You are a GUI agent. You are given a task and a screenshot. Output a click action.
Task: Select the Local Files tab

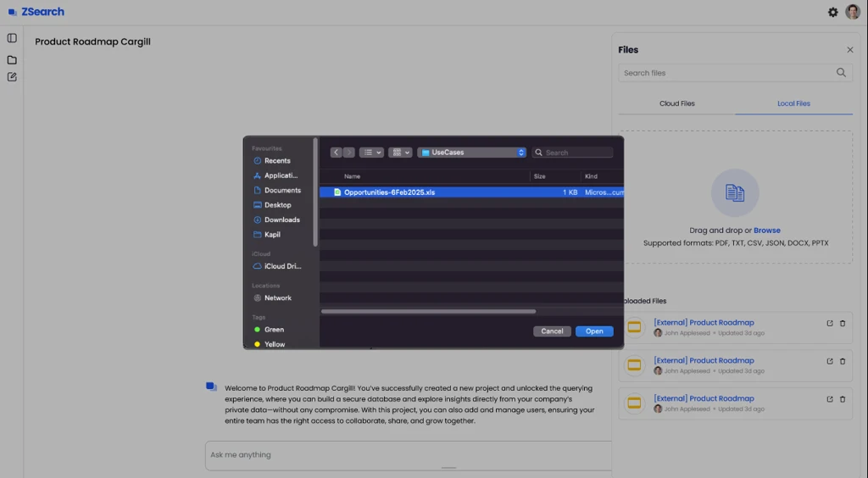click(793, 103)
